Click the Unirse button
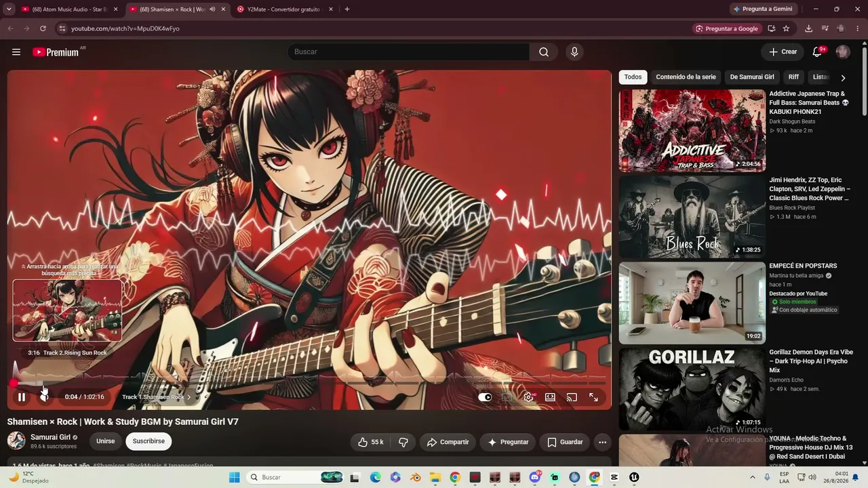The width and height of the screenshot is (868, 488). pyautogui.click(x=105, y=441)
